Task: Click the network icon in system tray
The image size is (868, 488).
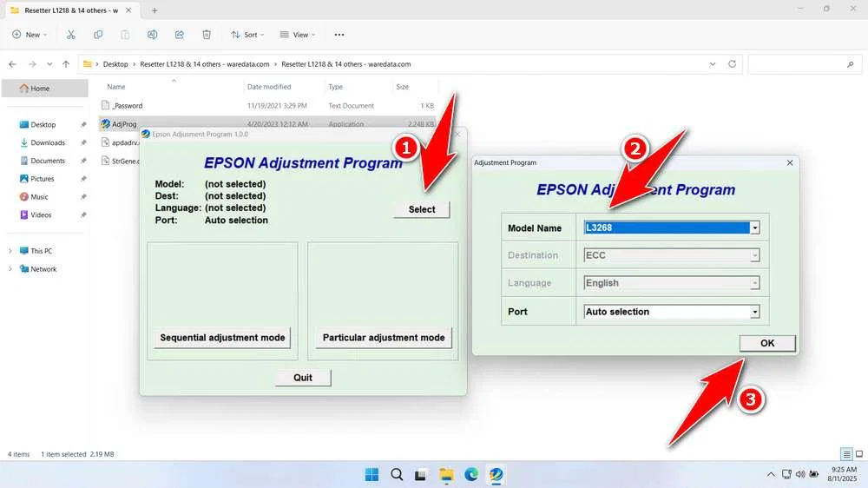Action: 786,474
